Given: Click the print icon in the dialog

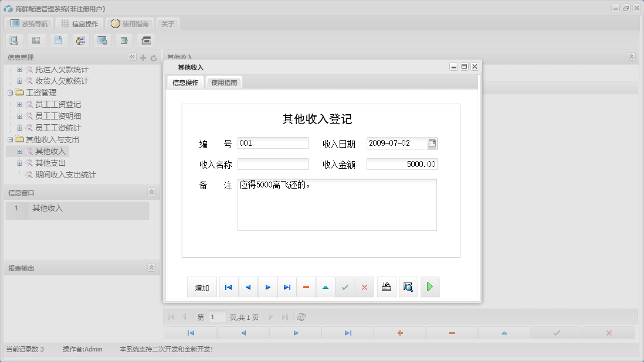Looking at the screenshot, I should 387,287.
